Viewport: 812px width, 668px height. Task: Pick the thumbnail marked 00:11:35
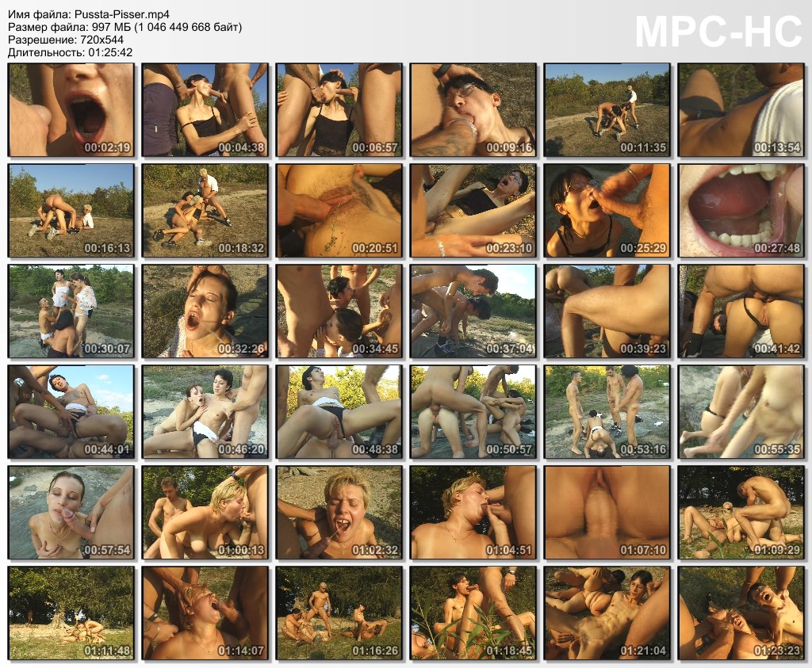point(607,109)
